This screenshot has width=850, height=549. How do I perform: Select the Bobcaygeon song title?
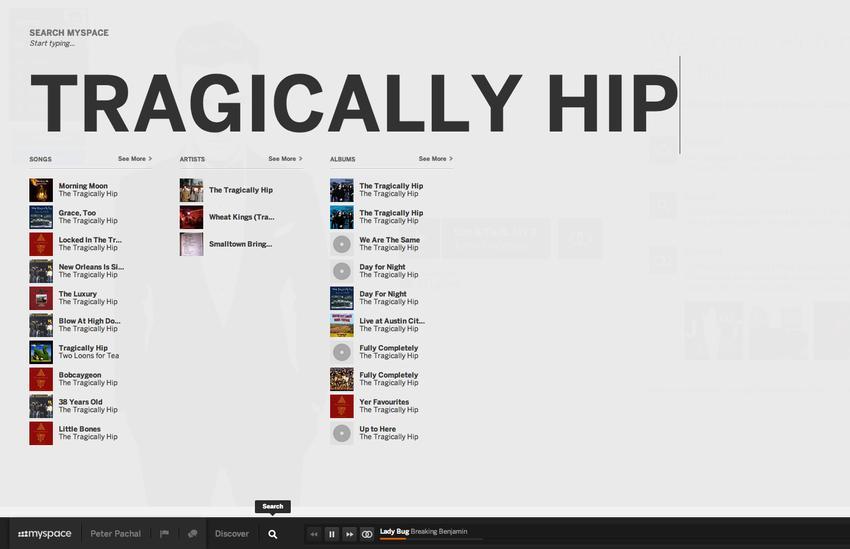pyautogui.click(x=80, y=375)
